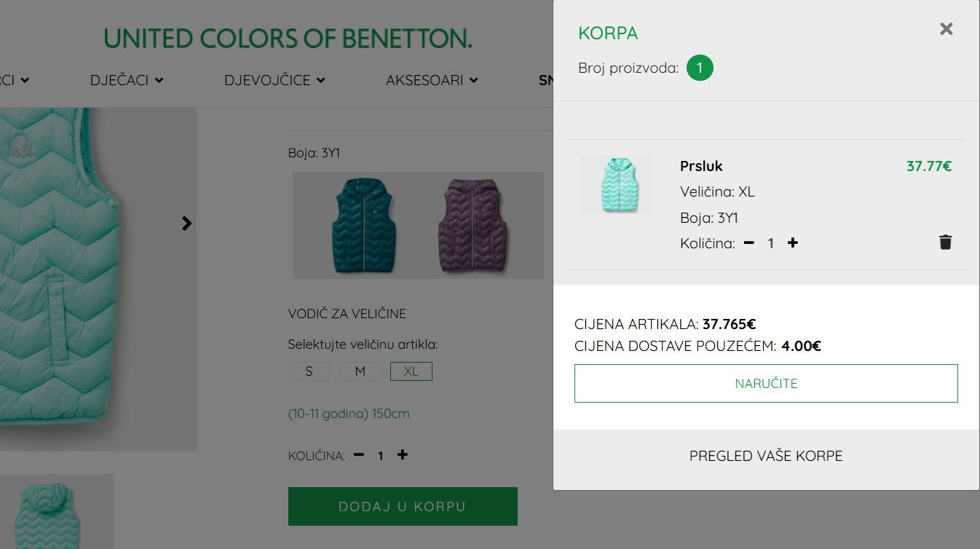
Task: Delete the Prsluk item using the trash icon
Action: tap(945, 242)
